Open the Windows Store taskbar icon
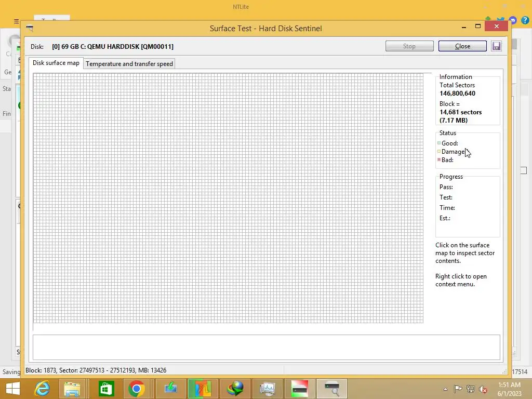Viewport: 532px width, 399px height. [x=106, y=389]
